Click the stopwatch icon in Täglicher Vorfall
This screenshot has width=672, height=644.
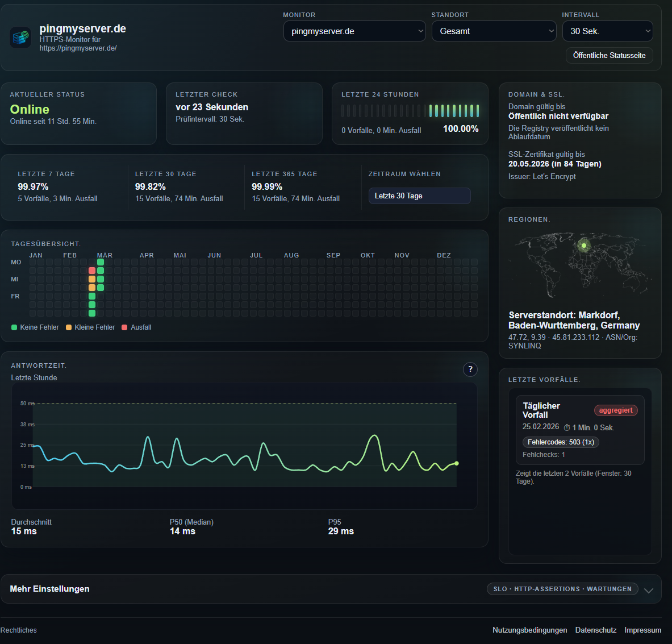pos(567,427)
